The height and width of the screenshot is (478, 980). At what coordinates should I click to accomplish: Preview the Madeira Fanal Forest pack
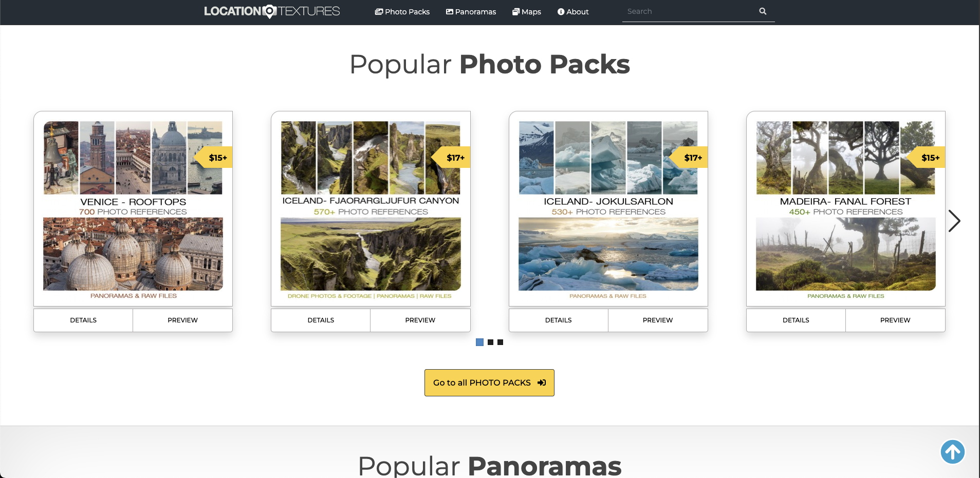click(x=895, y=320)
